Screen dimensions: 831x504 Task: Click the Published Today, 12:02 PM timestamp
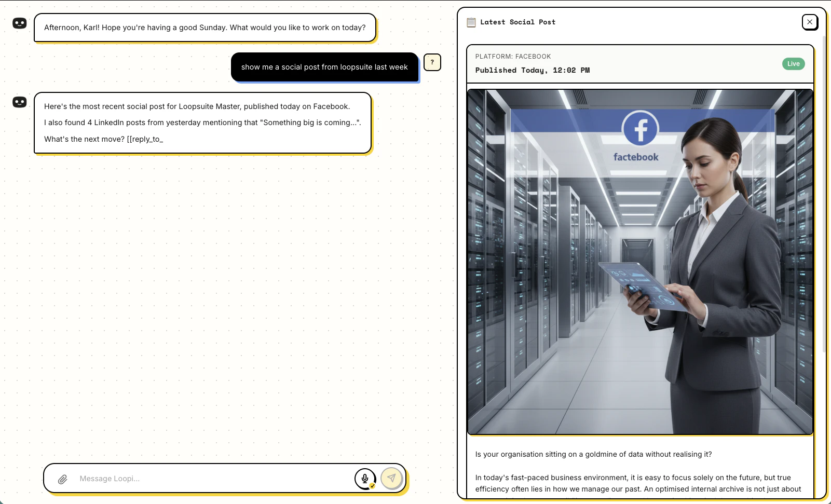(533, 70)
